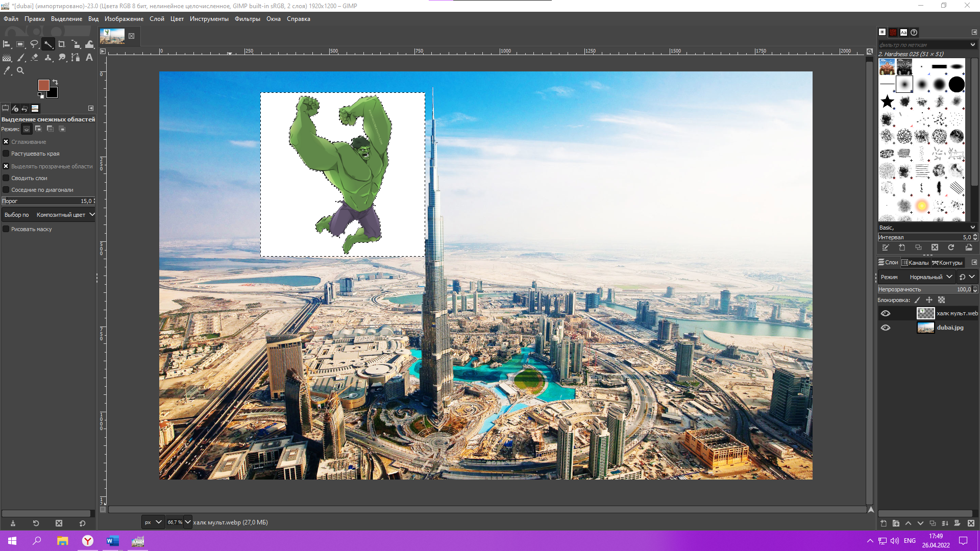980x551 pixels.
Task: Select the Warp Transform tool
Action: pyautogui.click(x=89, y=44)
